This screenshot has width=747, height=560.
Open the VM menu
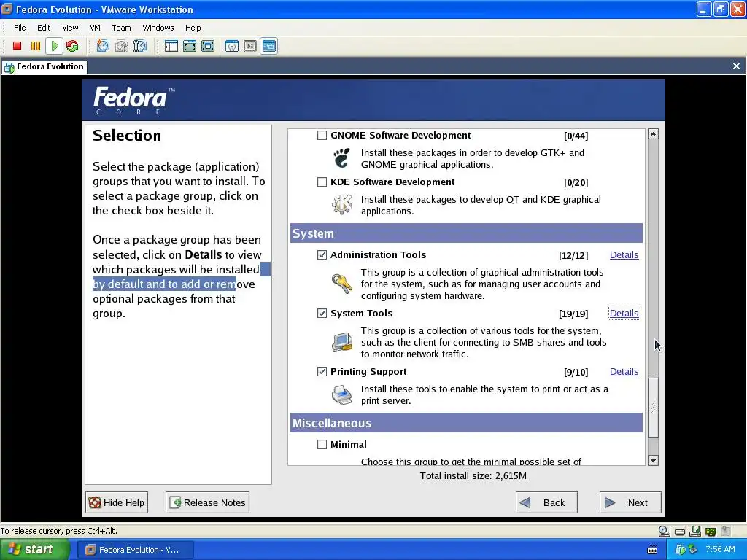coord(95,28)
